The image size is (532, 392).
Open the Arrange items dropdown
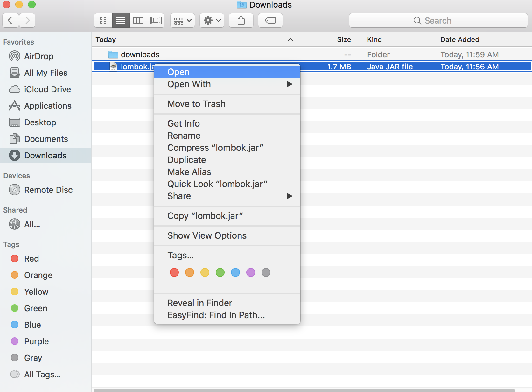183,21
